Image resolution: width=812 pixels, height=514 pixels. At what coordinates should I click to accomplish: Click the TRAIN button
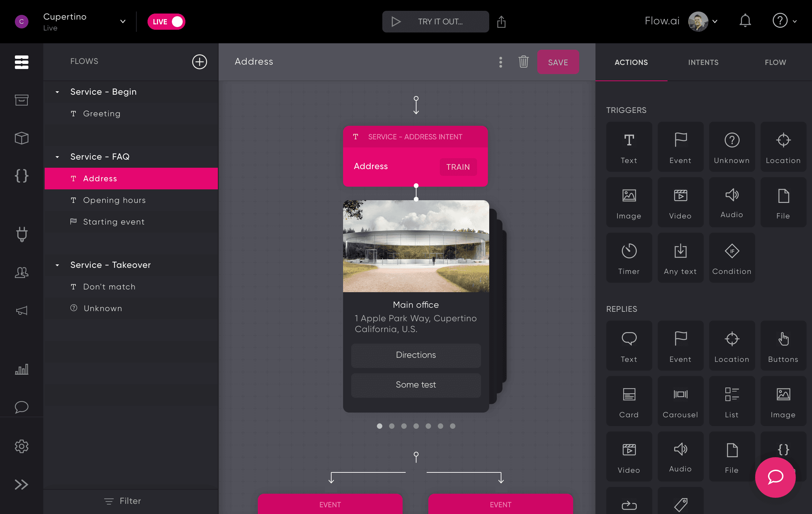pos(458,167)
